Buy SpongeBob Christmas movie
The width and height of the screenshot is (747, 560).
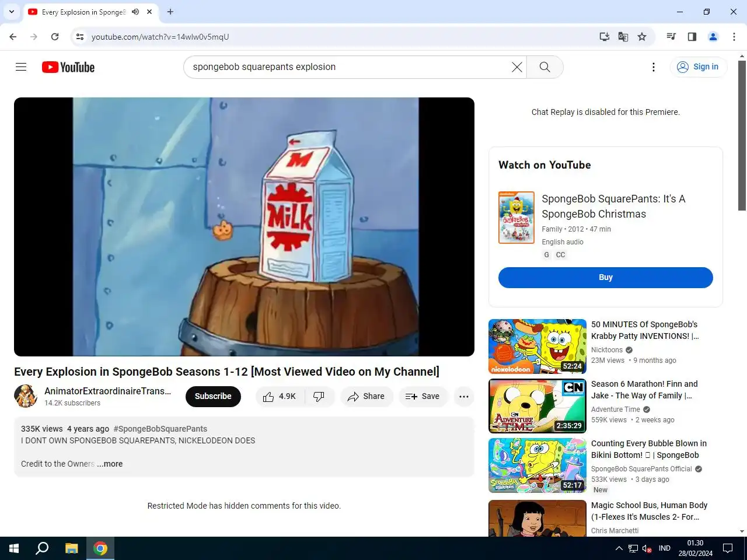tap(606, 278)
